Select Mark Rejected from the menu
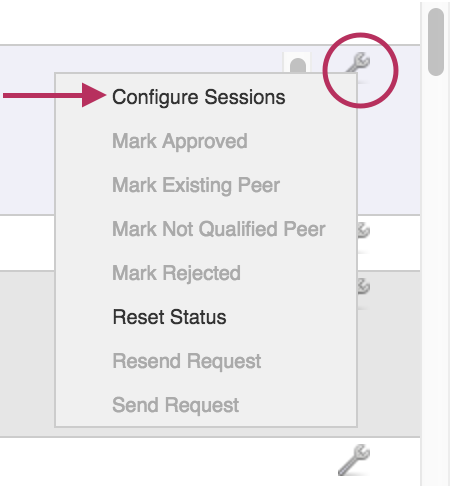Viewport: 468px width, 486px height. pyautogui.click(x=176, y=273)
